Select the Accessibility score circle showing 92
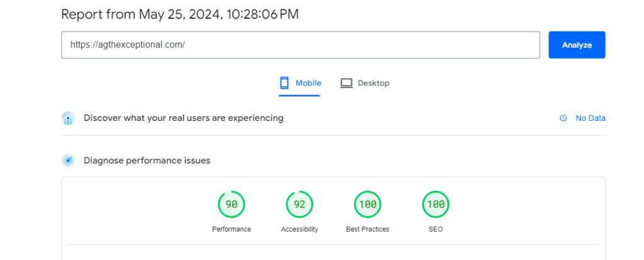Image resolution: width=644 pixels, height=260 pixels. pos(299,204)
